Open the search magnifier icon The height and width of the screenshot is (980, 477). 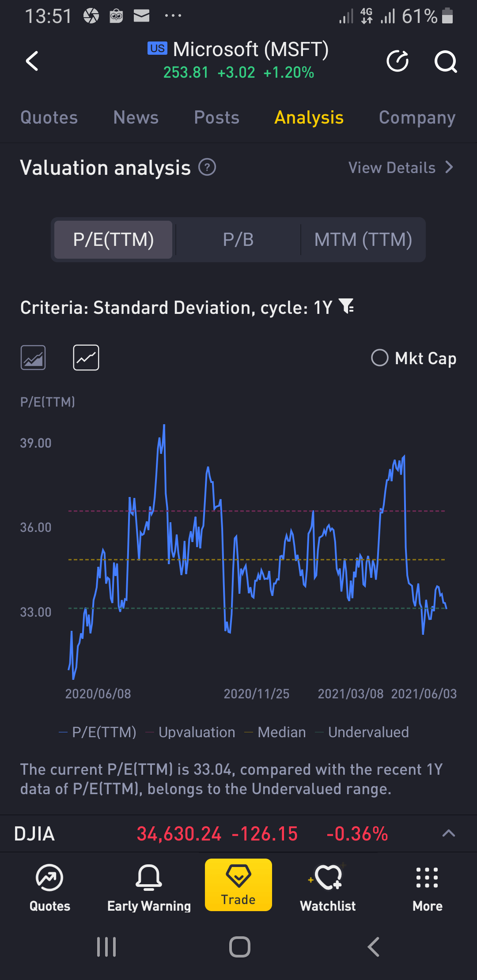pos(445,61)
